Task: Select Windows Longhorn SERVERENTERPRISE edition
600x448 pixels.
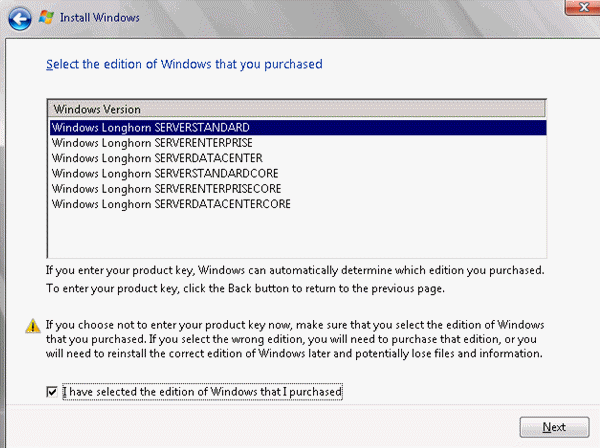Action: point(298,143)
